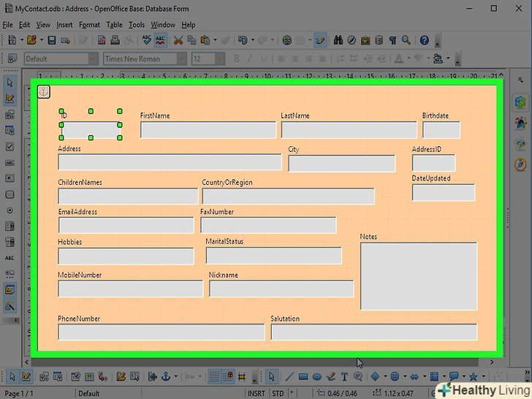Select the Check Box form control
This screenshot has height=399, width=532.
[x=10, y=147]
